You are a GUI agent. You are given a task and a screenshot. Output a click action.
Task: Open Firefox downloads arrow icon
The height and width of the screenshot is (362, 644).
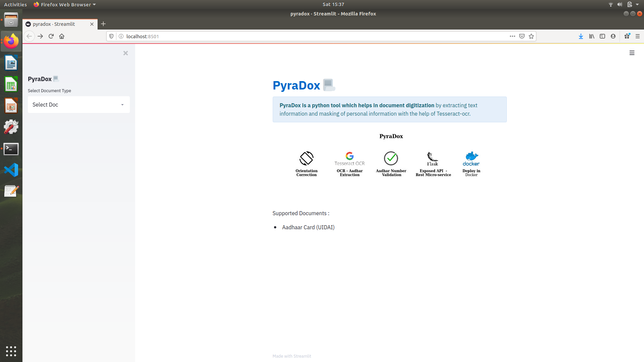(581, 36)
